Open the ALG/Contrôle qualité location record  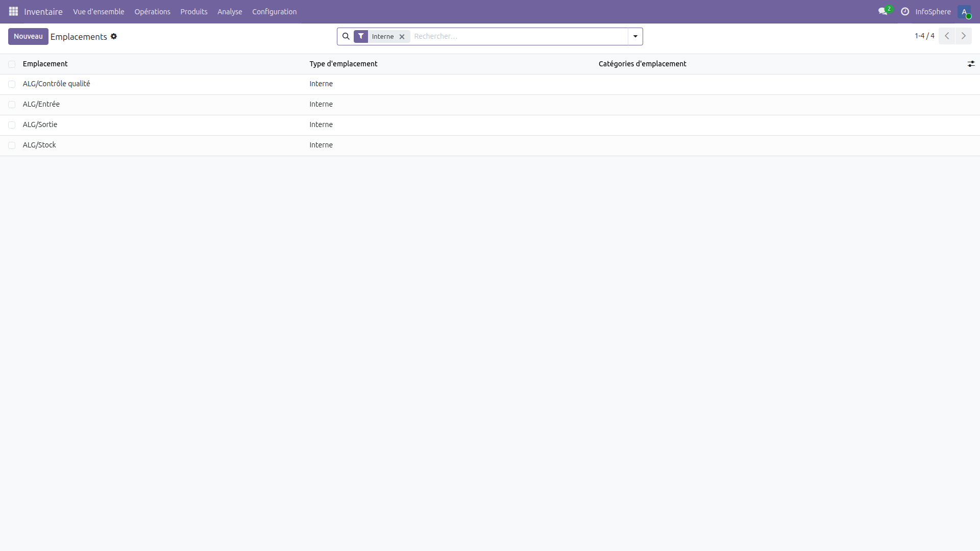coord(56,84)
